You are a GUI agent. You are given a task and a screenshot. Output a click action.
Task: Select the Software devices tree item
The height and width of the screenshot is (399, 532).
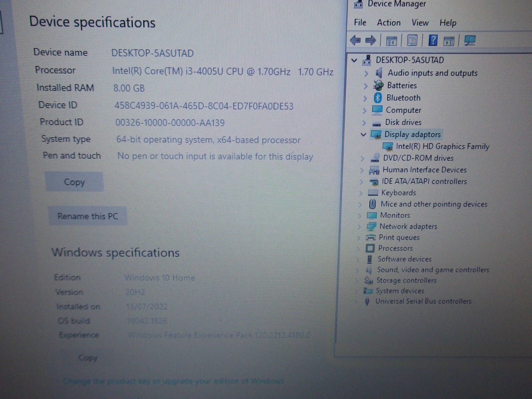(404, 259)
